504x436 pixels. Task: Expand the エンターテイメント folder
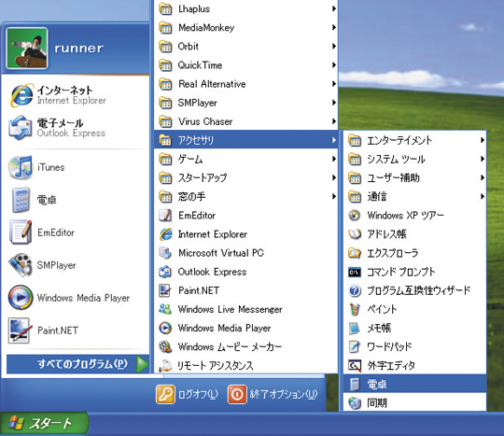(414, 140)
